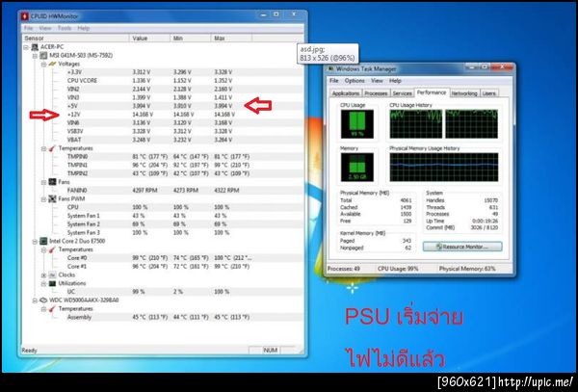The height and width of the screenshot is (392, 578).
Task: Select the +12V voltage row
Action: pyautogui.click(x=163, y=115)
